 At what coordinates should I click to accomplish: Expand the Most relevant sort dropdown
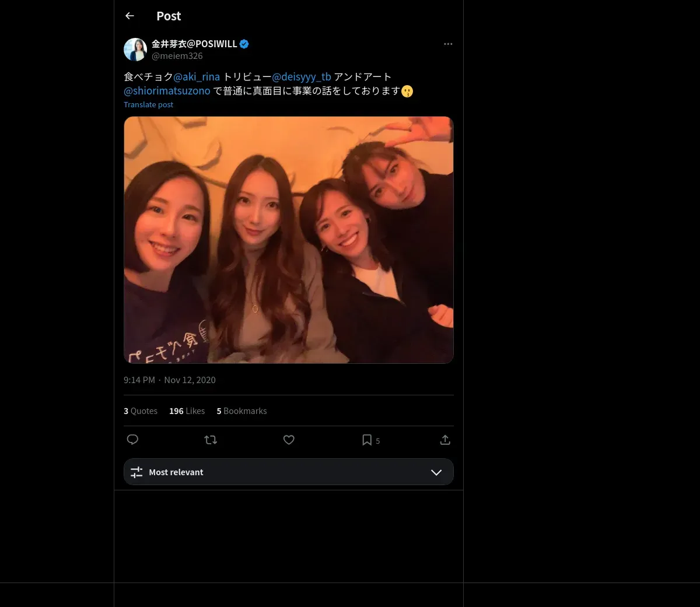[x=288, y=472]
